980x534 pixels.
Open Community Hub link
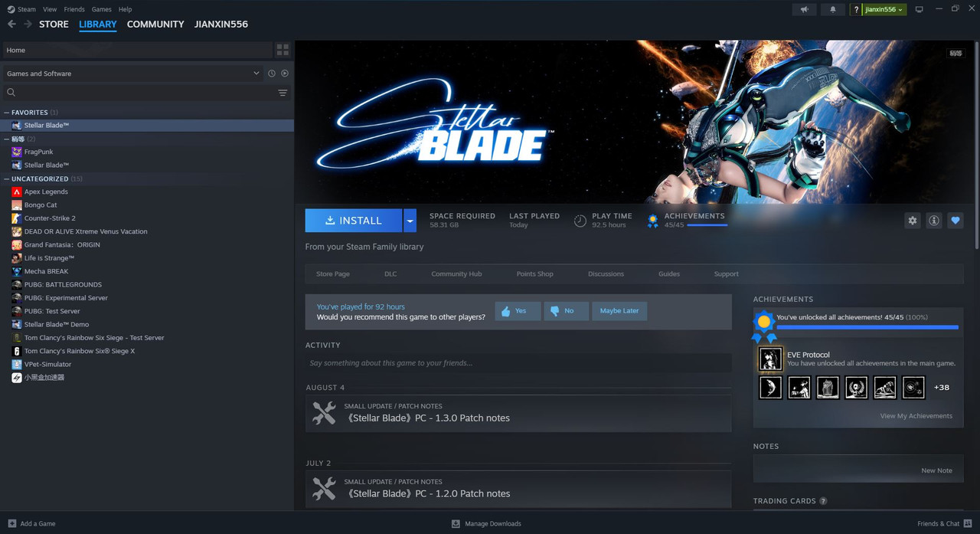(x=456, y=274)
